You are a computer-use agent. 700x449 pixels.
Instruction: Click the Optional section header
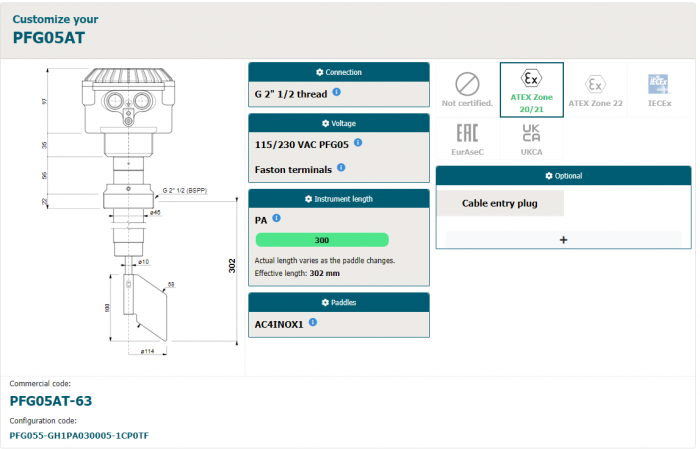(563, 176)
